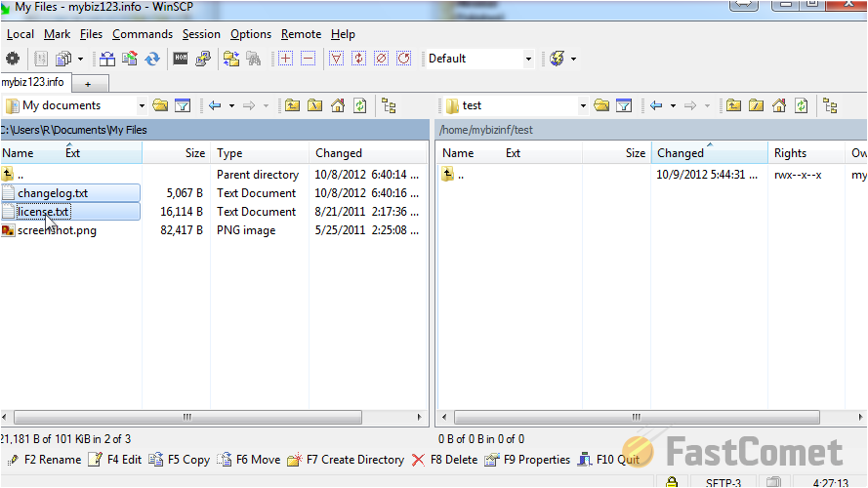This screenshot has width=868, height=488.
Task: Click the remote Filter funnel icon
Action: coord(624,105)
